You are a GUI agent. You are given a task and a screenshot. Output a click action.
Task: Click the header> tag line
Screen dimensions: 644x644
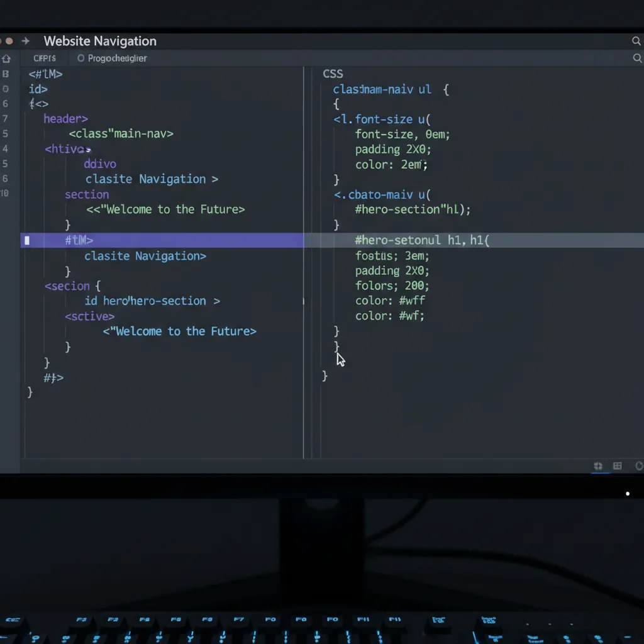click(65, 119)
